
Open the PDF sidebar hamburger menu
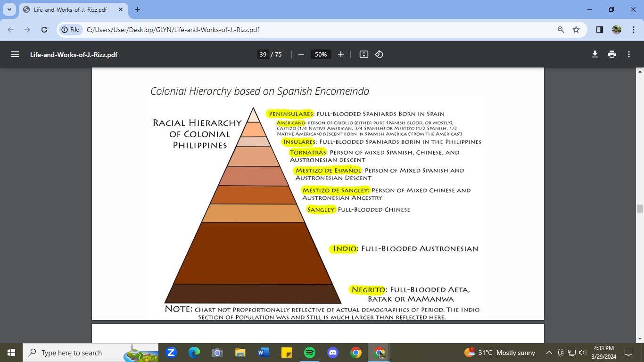click(15, 54)
